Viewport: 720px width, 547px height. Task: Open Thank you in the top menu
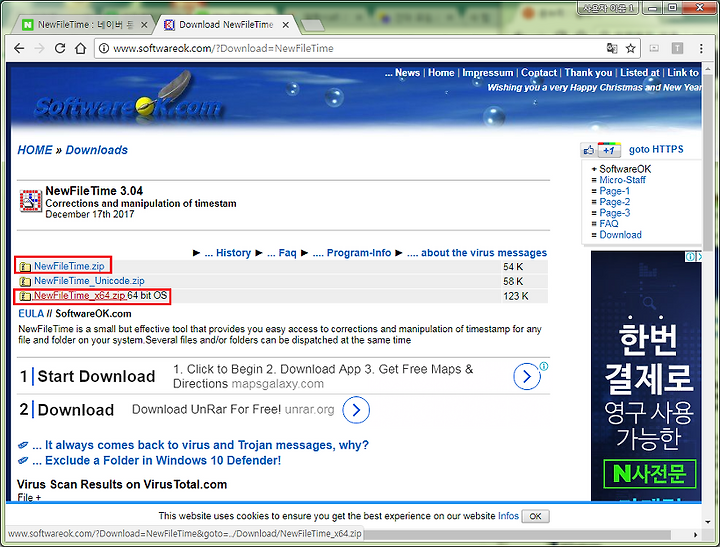588,73
